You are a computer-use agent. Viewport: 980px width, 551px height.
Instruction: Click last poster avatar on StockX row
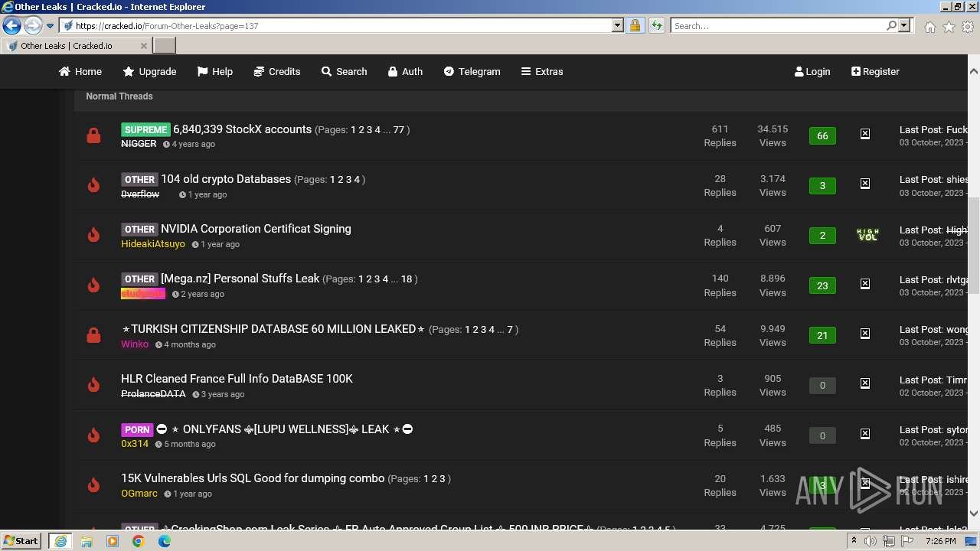pos(865,134)
